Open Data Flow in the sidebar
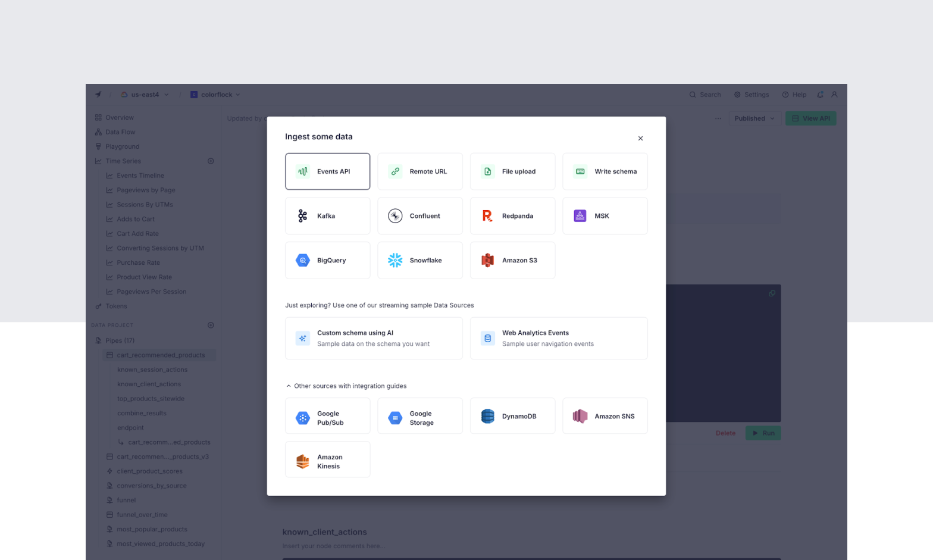The image size is (933, 560). pos(120,132)
